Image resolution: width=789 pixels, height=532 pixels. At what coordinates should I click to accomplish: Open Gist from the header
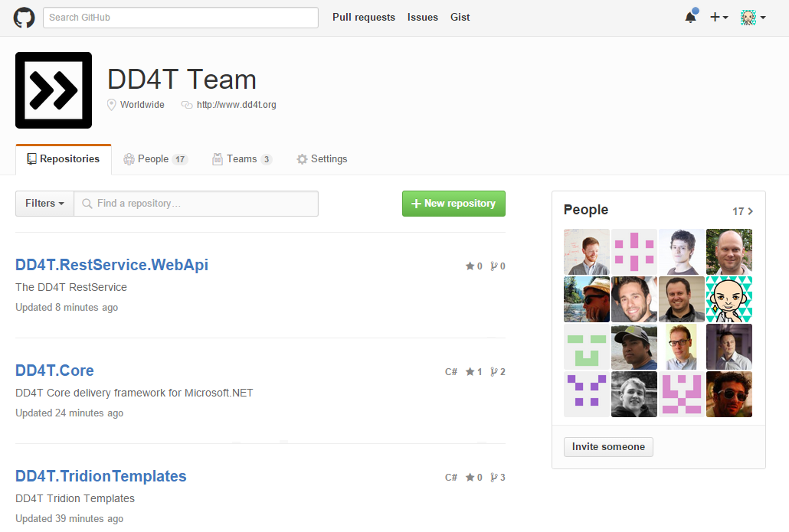(x=460, y=17)
